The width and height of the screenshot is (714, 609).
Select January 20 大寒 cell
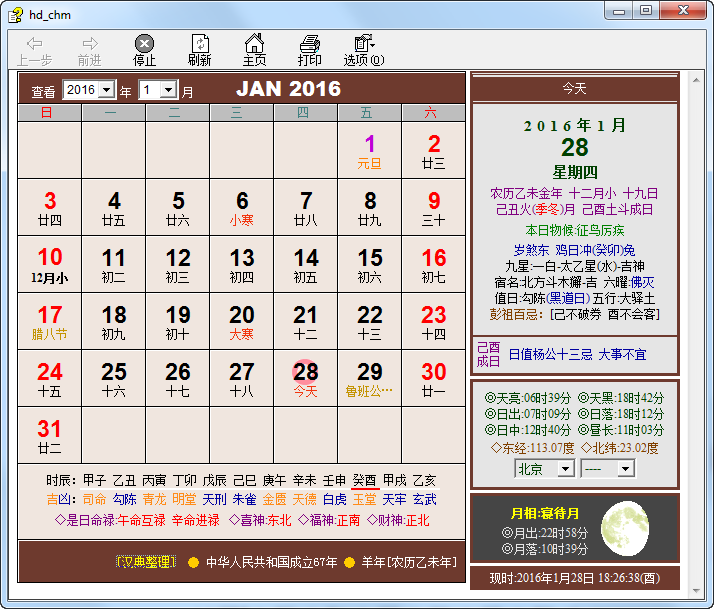point(241,322)
